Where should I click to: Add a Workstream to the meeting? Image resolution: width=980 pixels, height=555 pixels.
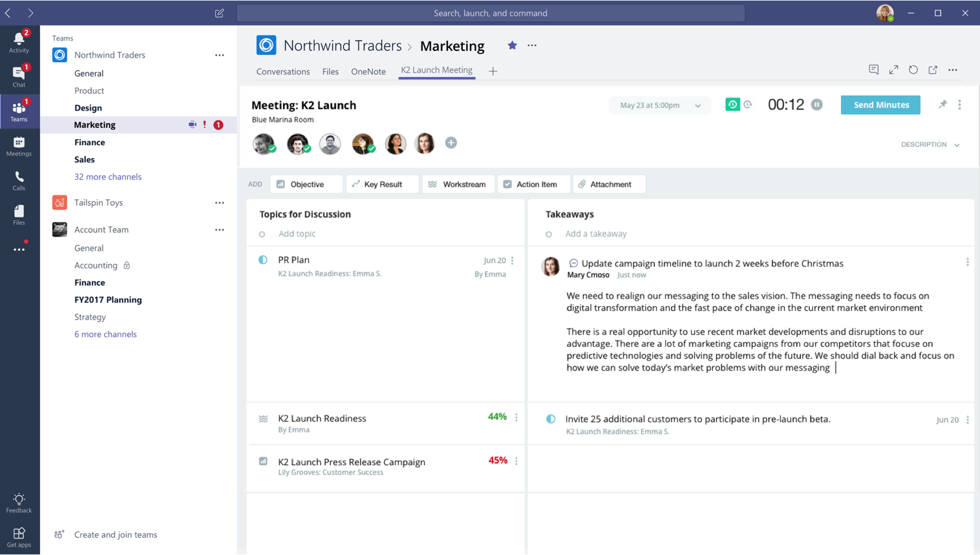458,184
